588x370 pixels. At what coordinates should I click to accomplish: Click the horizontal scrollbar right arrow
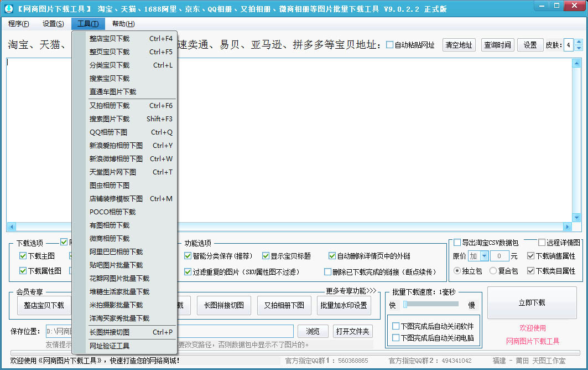pyautogui.click(x=568, y=227)
